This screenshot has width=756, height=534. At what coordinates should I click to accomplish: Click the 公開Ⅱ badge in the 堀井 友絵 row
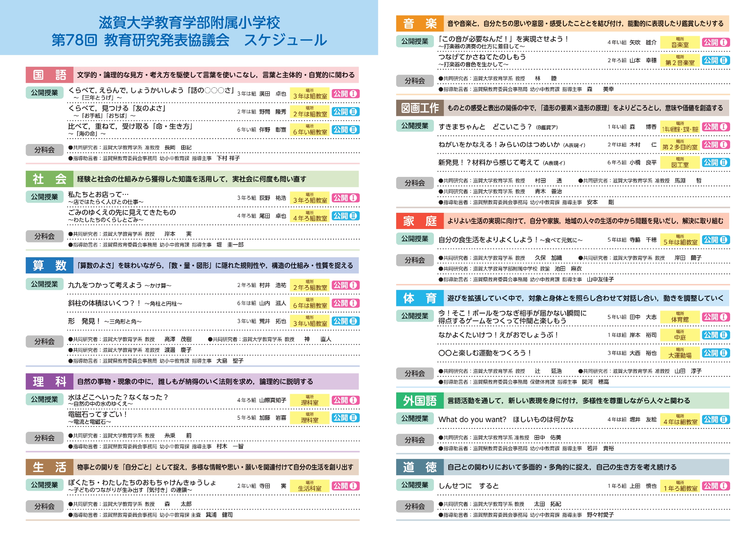[x=716, y=420]
